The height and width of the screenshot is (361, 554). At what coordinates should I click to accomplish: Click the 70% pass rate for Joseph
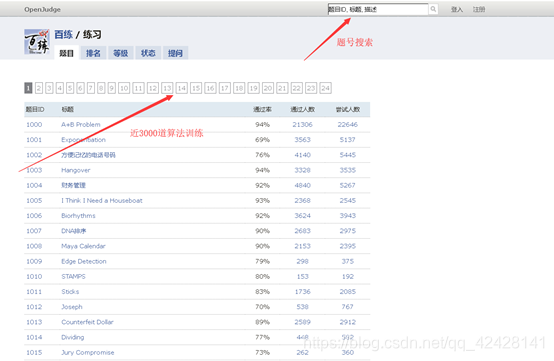tap(263, 307)
